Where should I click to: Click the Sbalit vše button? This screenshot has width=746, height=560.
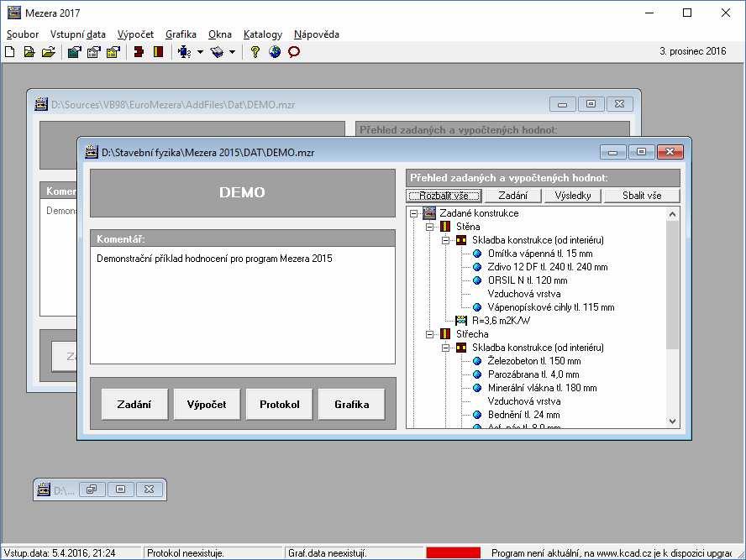[x=641, y=196]
